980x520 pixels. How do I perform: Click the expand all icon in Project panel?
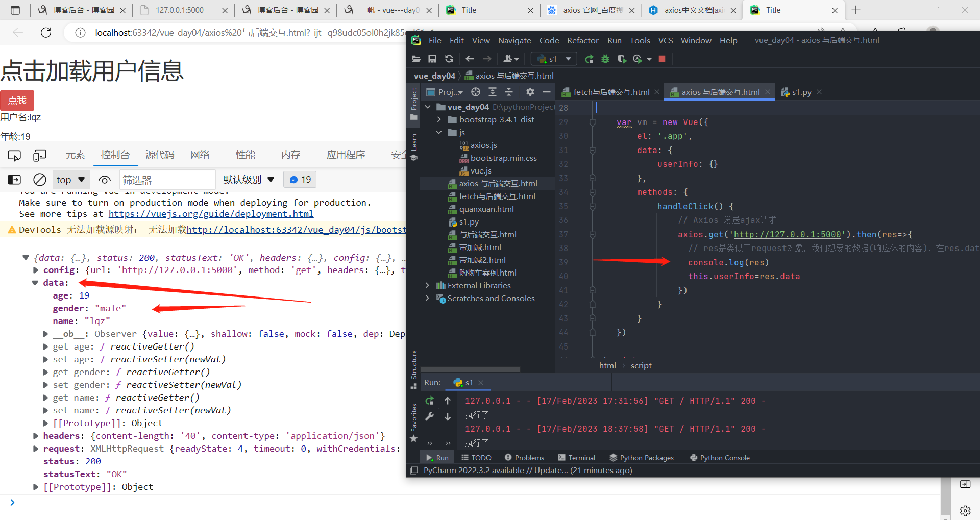click(493, 92)
